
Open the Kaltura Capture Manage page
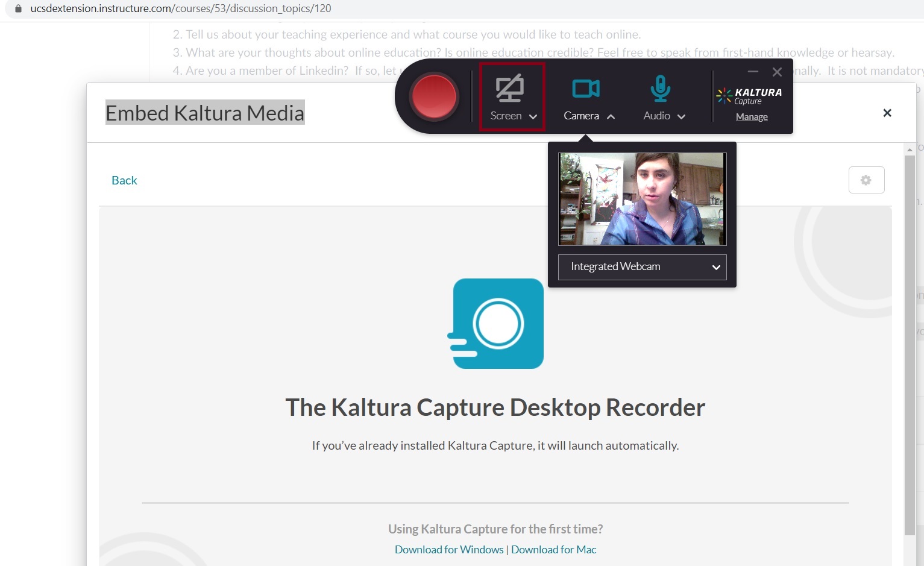[751, 116]
